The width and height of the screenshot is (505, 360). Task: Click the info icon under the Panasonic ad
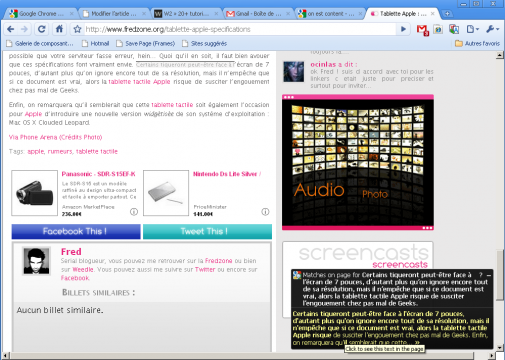click(x=134, y=212)
